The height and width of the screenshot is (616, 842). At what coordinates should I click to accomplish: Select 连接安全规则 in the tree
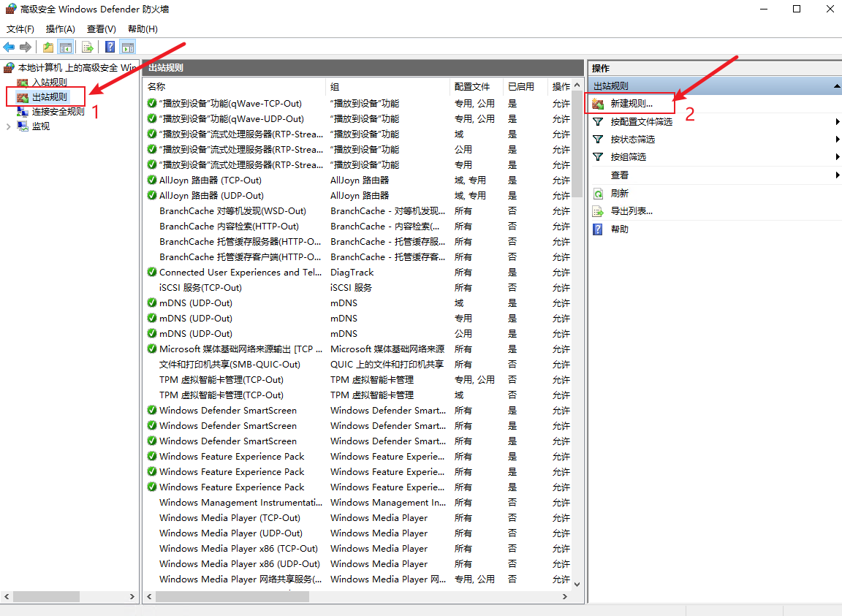pos(58,112)
